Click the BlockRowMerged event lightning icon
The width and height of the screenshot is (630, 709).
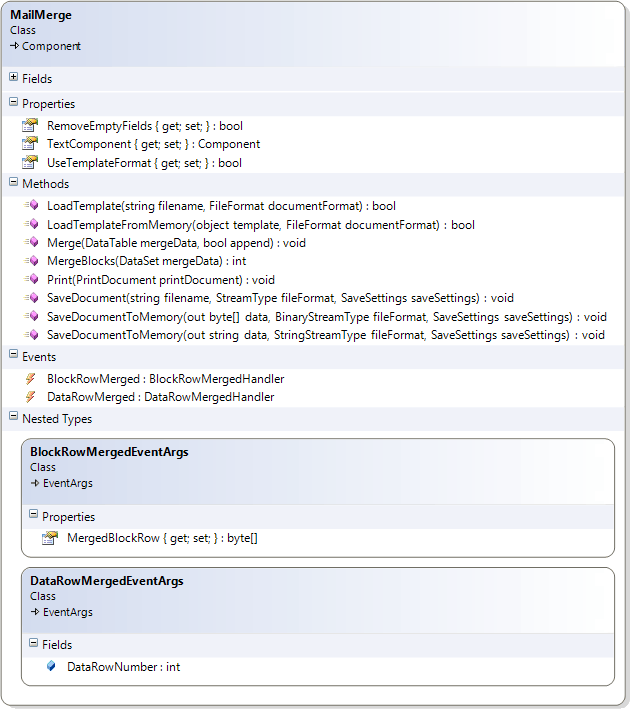pos(30,378)
